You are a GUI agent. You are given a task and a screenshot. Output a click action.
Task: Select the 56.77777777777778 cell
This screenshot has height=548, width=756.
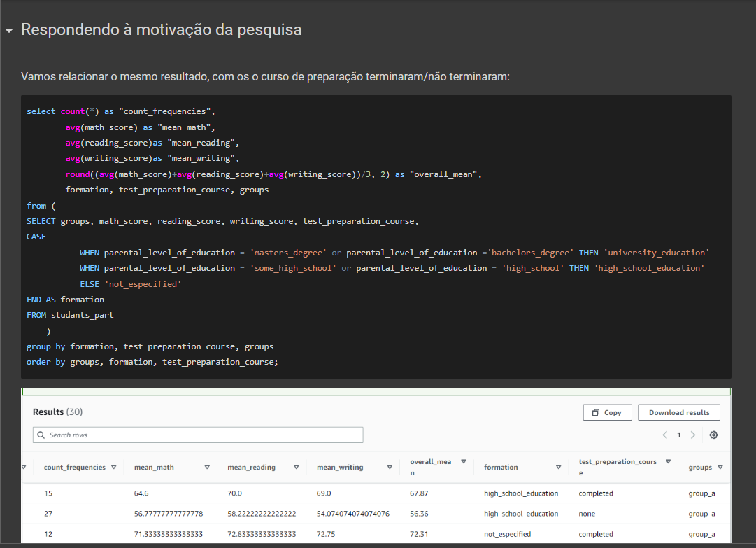[x=169, y=513]
